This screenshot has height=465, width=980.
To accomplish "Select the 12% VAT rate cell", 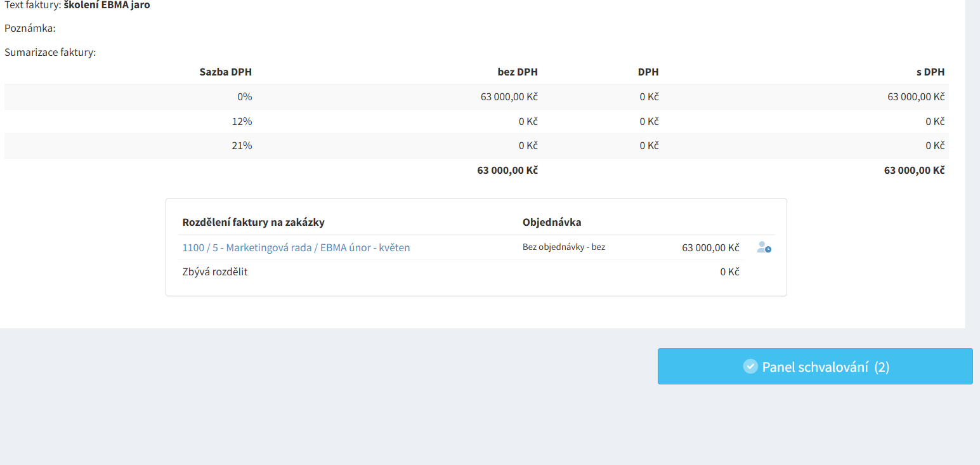I will tap(240, 121).
